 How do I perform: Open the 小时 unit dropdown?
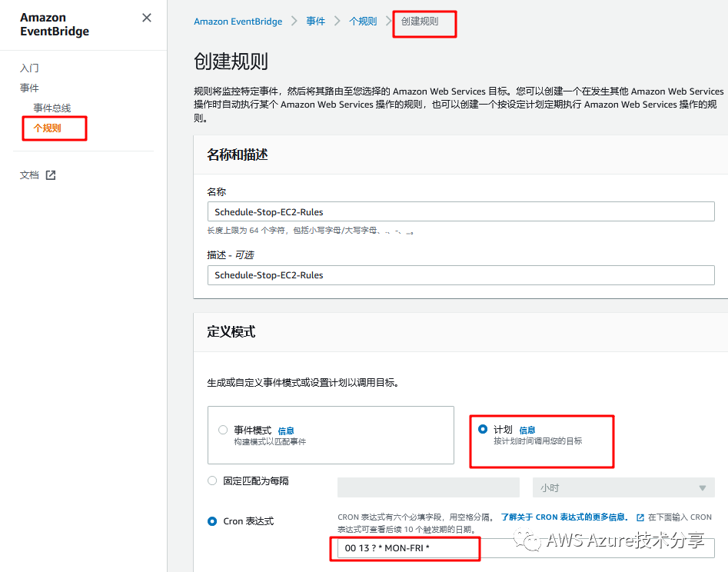[623, 487]
